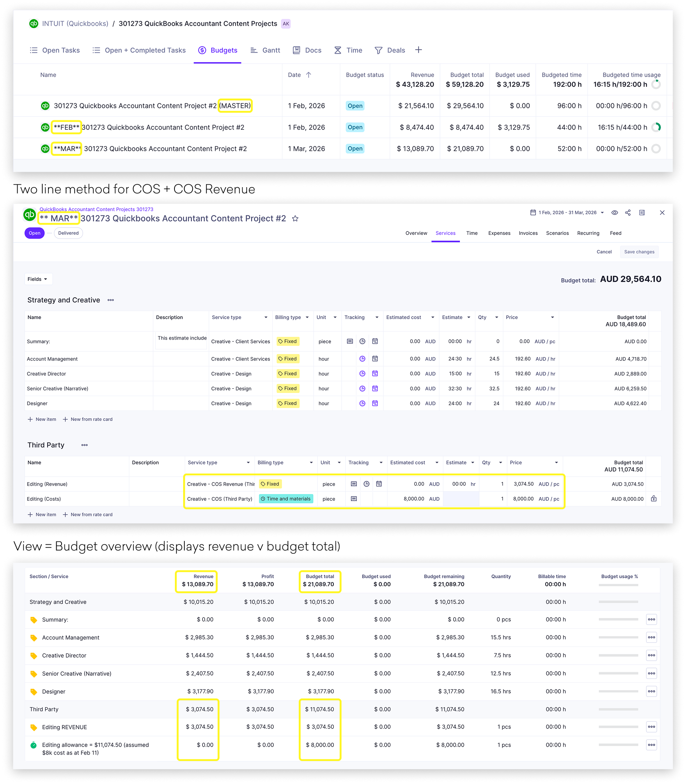
Task: Click the AK avatar badge next to project title
Action: pos(286,24)
